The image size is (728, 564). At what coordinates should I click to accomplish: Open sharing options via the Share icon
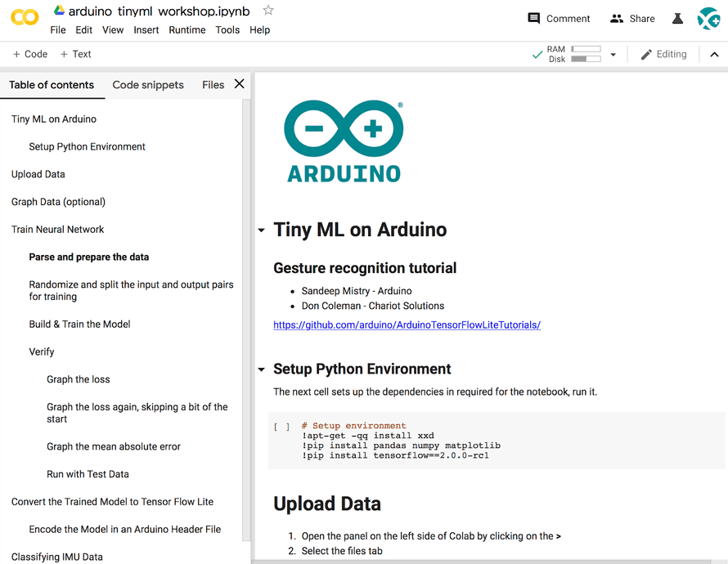632,18
